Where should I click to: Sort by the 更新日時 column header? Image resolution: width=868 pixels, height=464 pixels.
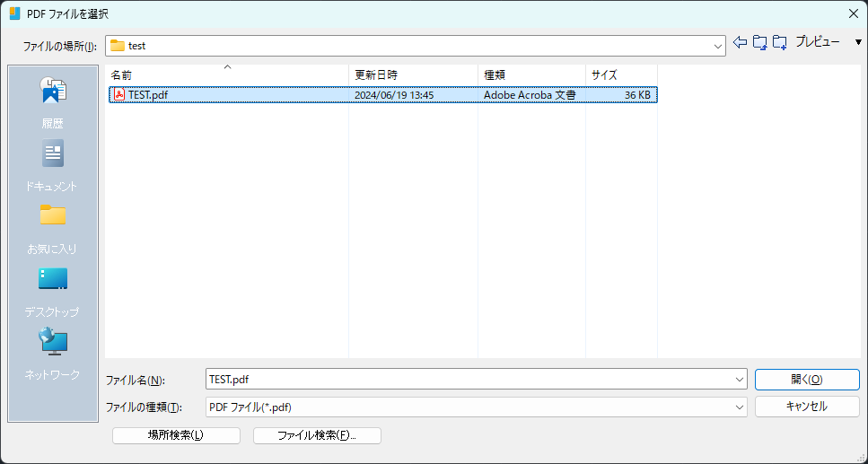(x=414, y=75)
